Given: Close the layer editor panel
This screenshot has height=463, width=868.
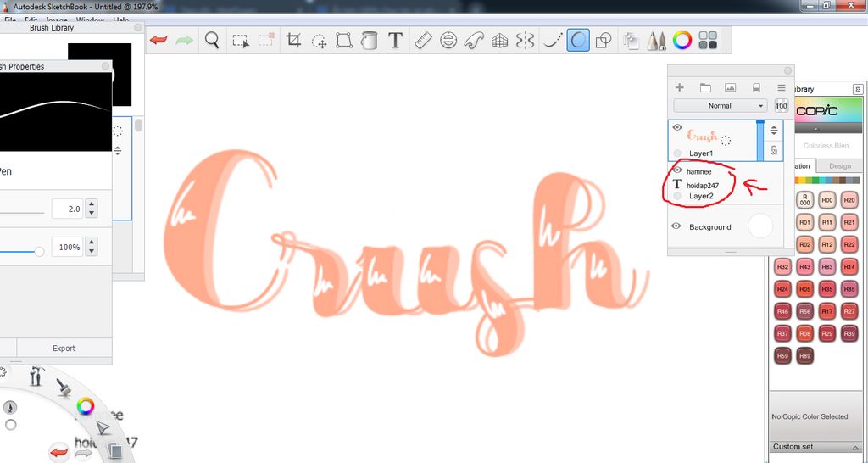Looking at the screenshot, I should [x=788, y=71].
